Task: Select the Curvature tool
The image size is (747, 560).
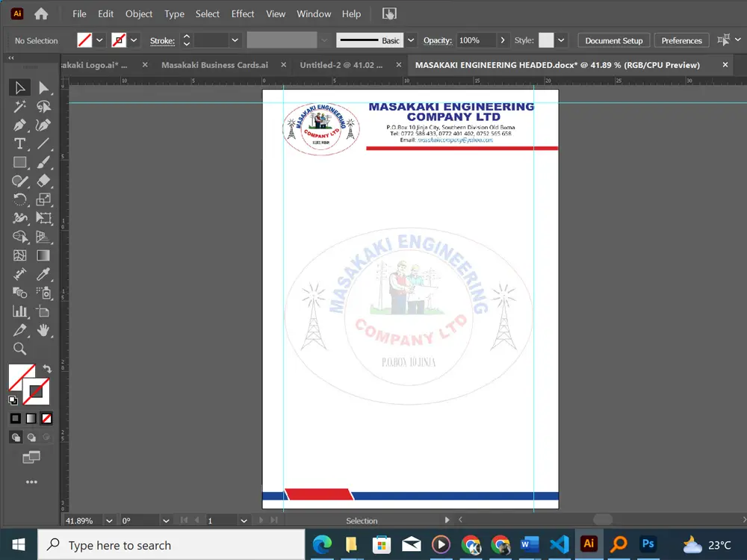Action: click(x=43, y=125)
